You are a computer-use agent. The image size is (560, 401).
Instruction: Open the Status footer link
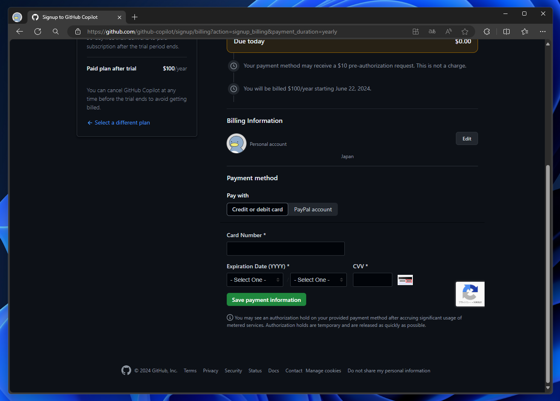[255, 371]
